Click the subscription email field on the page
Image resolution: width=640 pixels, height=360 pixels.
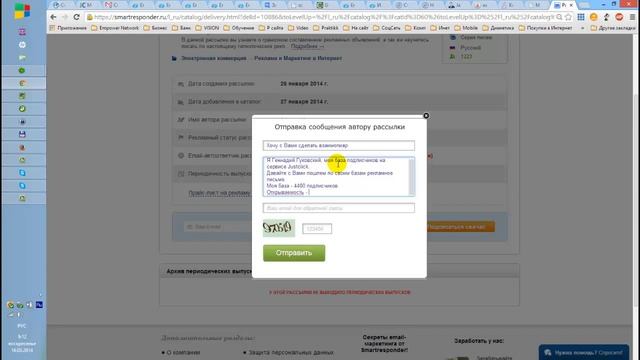pos(218,227)
